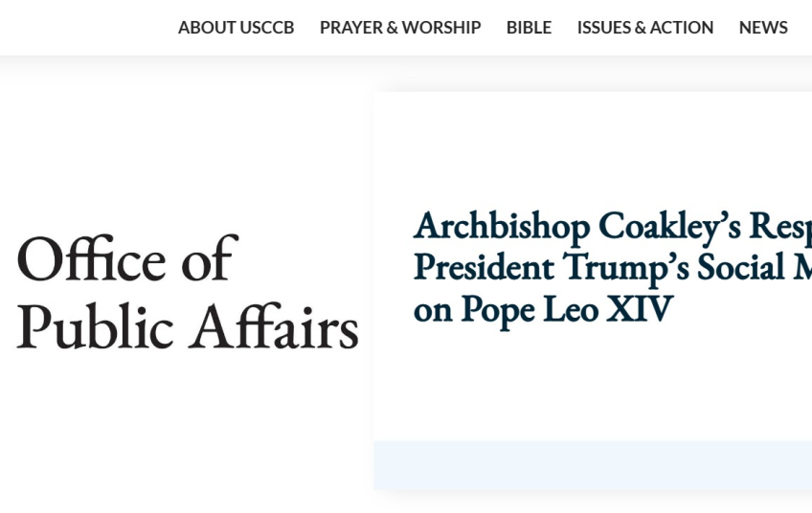
Task: Go to the BIBLE section
Action: (x=529, y=28)
